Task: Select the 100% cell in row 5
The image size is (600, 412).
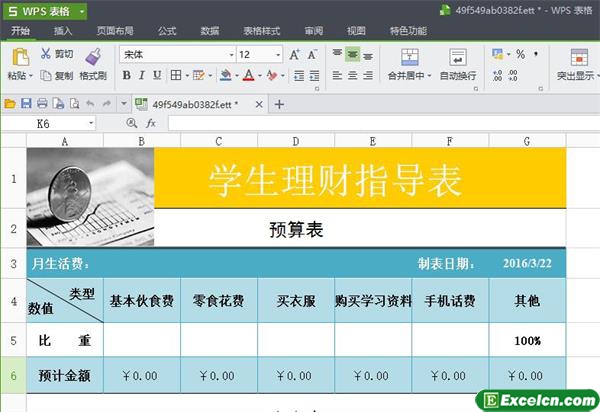Action: tap(527, 340)
